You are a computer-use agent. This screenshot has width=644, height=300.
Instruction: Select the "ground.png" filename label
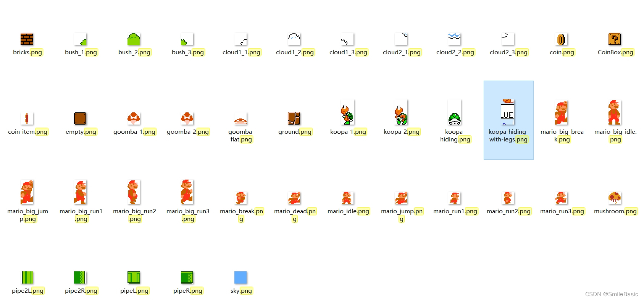295,132
